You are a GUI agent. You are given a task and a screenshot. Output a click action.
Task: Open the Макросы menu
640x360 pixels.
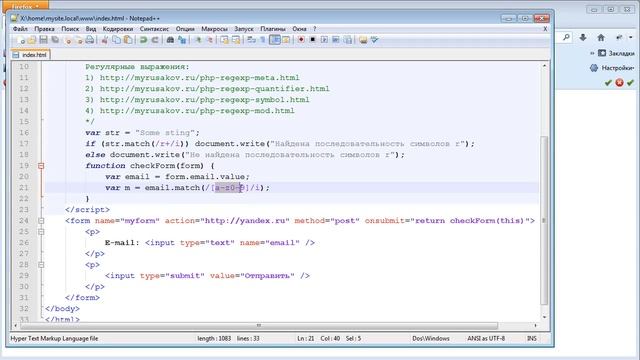coord(214,29)
